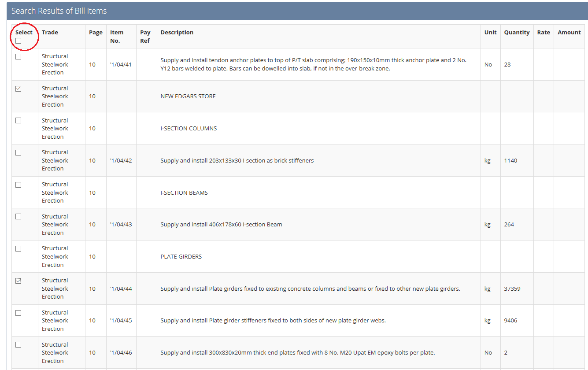Screen dimensions: 588x370
Task: Click item number '1/04/41
Action: tap(121, 64)
